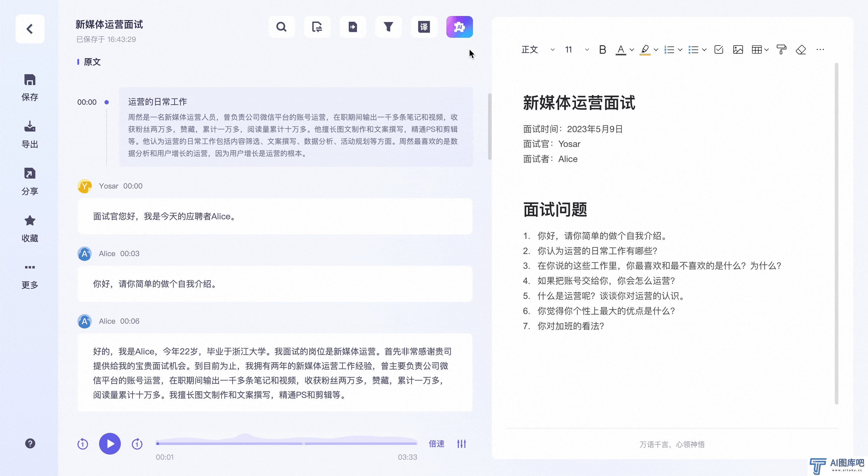Open the translate tool icon
This screenshot has width=868, height=476.
point(424,27)
